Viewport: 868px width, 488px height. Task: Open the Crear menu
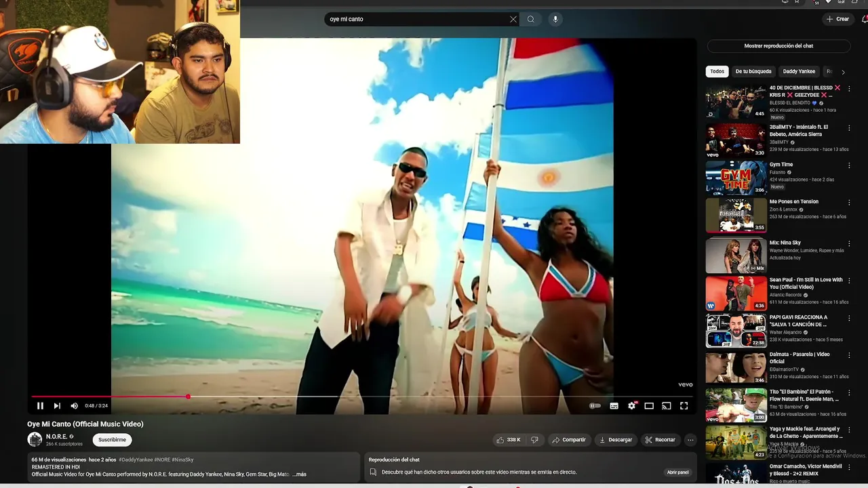tap(837, 19)
